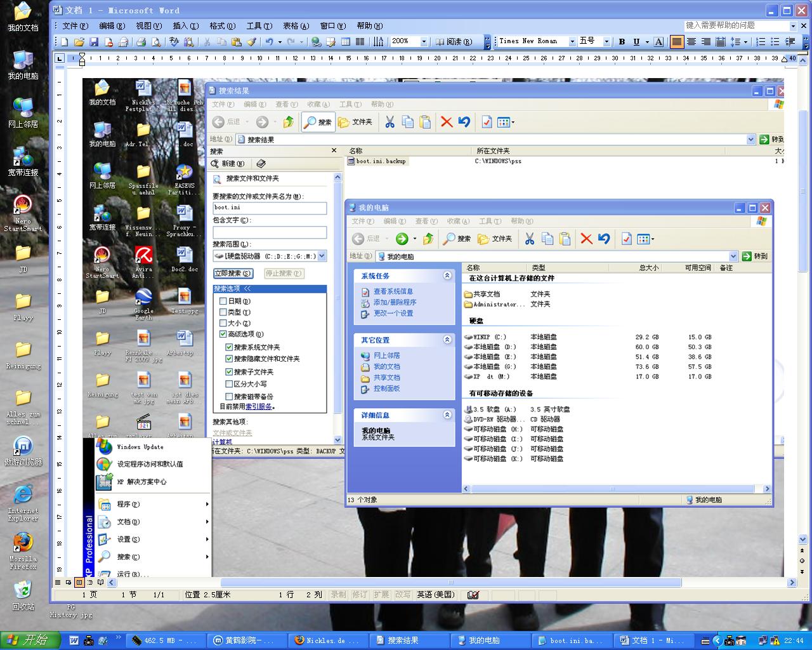The width and height of the screenshot is (812, 650).
Task: Open the zoom 200% dropdown
Action: 424,42
